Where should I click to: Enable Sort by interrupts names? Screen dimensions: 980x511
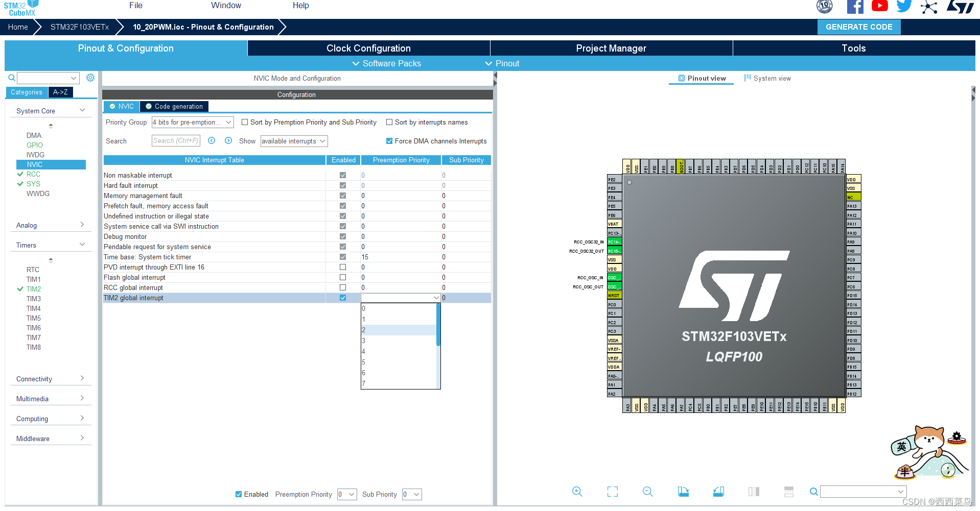[x=389, y=122]
